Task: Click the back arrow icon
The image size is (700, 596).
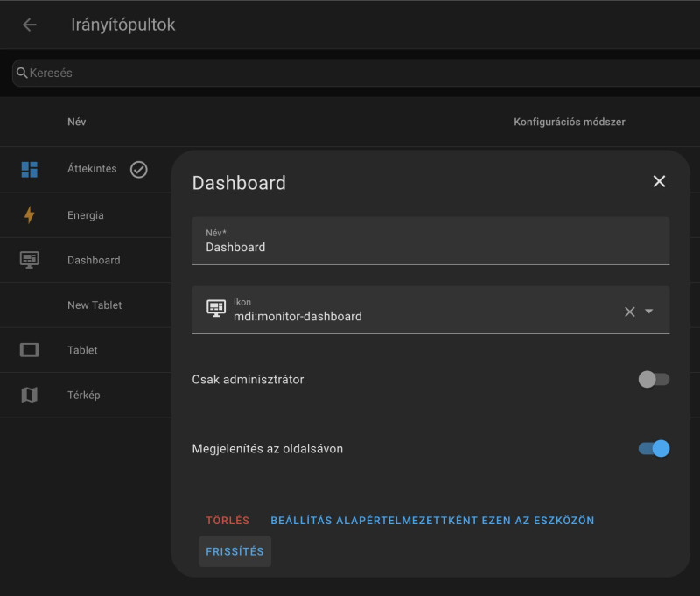Action: coord(30,25)
